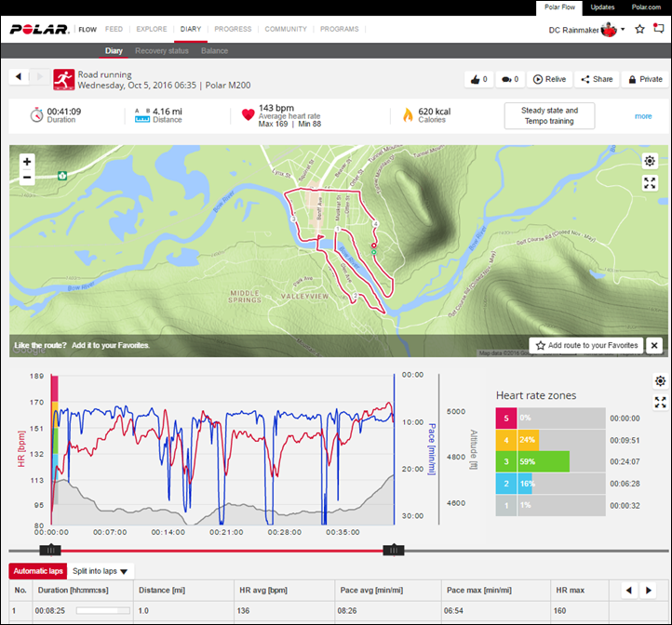Open graph settings gear icon
This screenshot has width=672, height=625.
pyautogui.click(x=660, y=381)
